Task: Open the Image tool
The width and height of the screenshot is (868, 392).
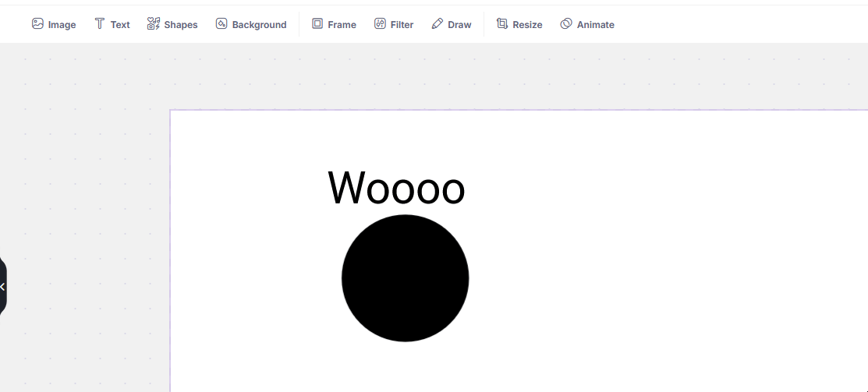Action: [54, 24]
